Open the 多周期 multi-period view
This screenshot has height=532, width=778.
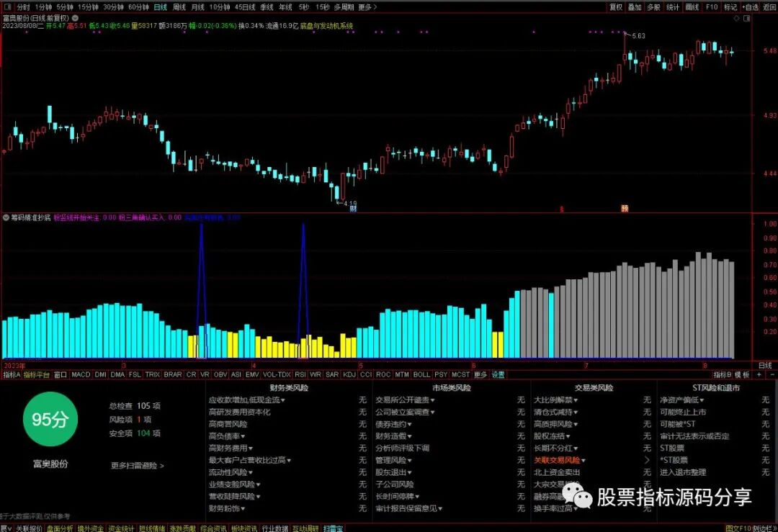click(344, 7)
